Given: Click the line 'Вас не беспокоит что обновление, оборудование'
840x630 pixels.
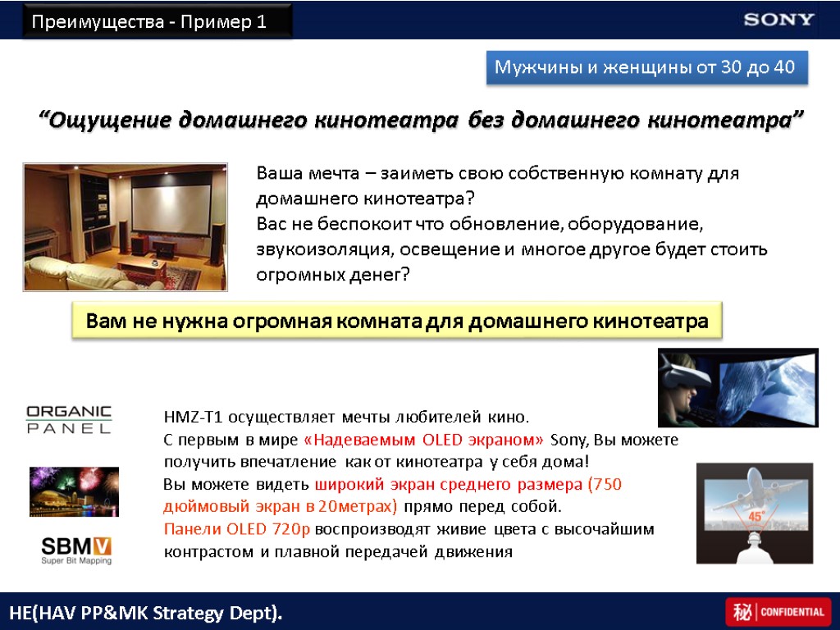Looking at the screenshot, I should [479, 223].
